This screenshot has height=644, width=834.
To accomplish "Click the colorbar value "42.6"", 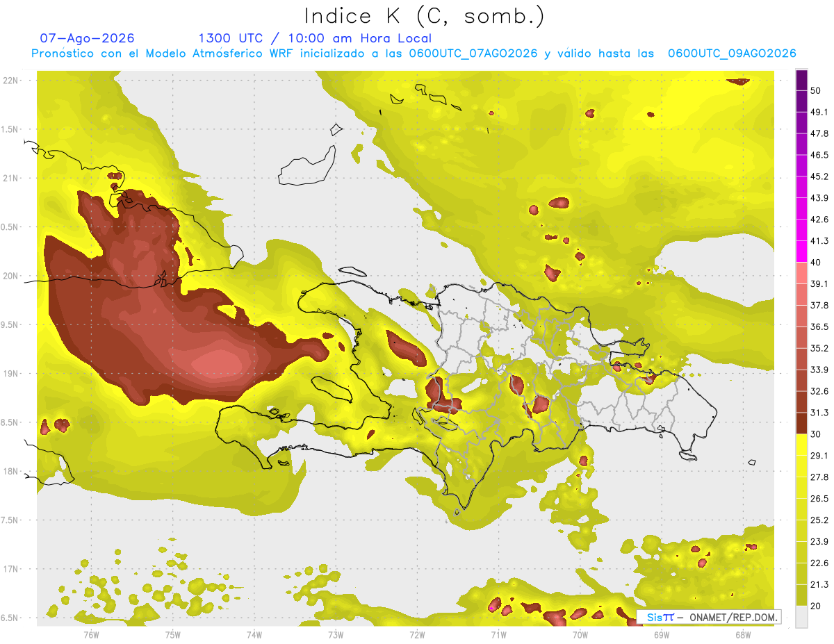I will point(819,220).
